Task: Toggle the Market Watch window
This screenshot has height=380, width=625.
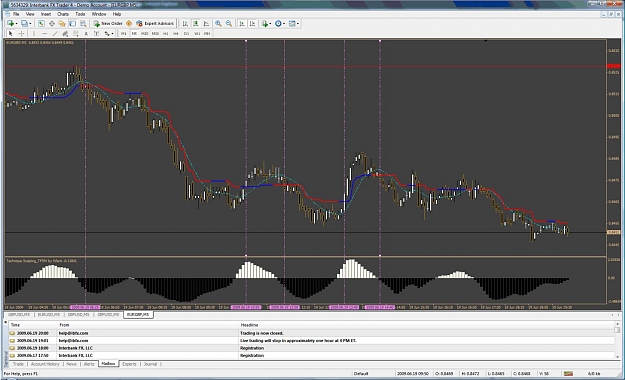Action: pyautogui.click(x=41, y=24)
